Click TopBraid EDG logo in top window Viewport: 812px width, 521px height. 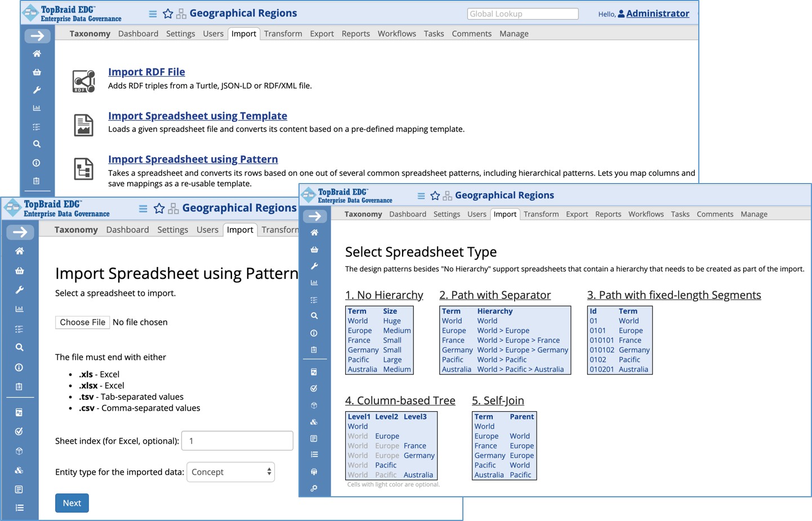[x=72, y=14]
